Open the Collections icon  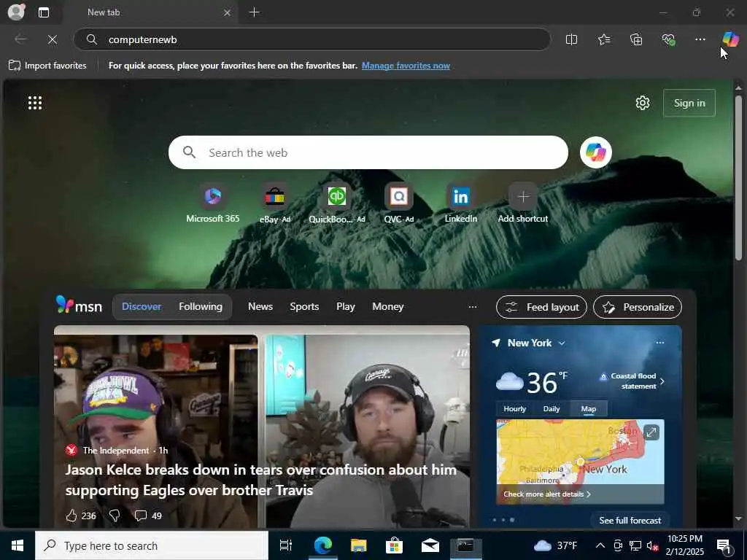636,39
